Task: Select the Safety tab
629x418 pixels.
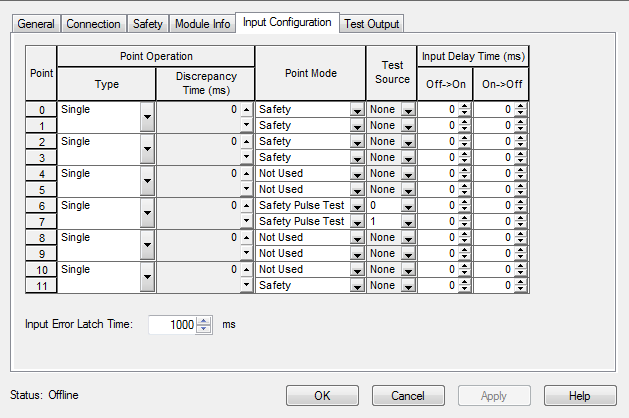Action: click(148, 24)
